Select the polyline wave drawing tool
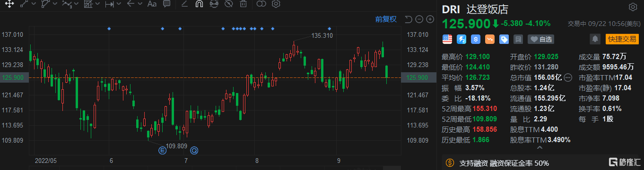Viewport: 644px width, 170px height. [67, 4]
